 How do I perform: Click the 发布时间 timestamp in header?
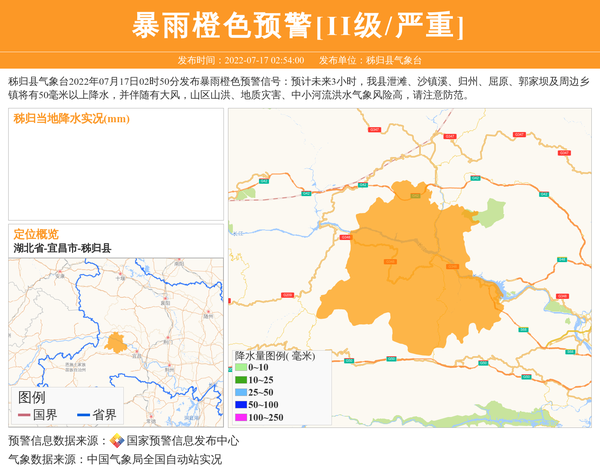tap(241, 60)
